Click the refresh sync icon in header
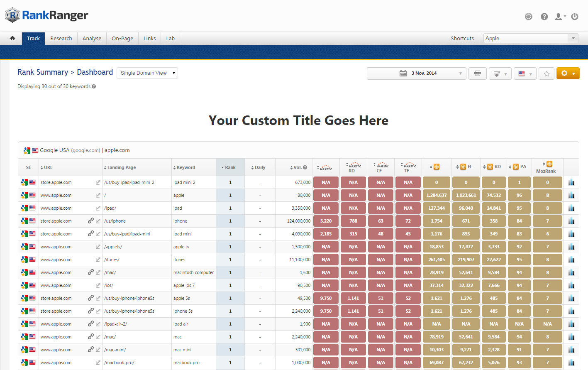Image resolution: width=588 pixels, height=370 pixels. click(x=529, y=17)
